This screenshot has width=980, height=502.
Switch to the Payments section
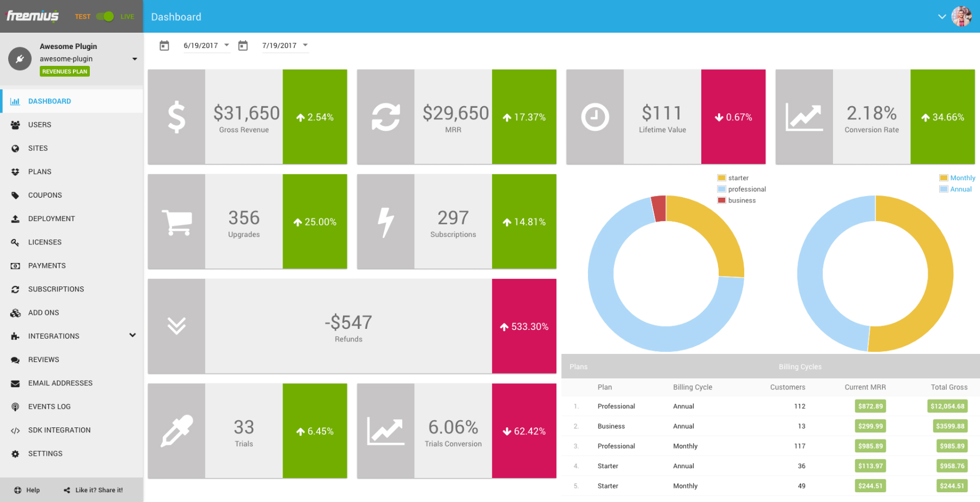(47, 265)
